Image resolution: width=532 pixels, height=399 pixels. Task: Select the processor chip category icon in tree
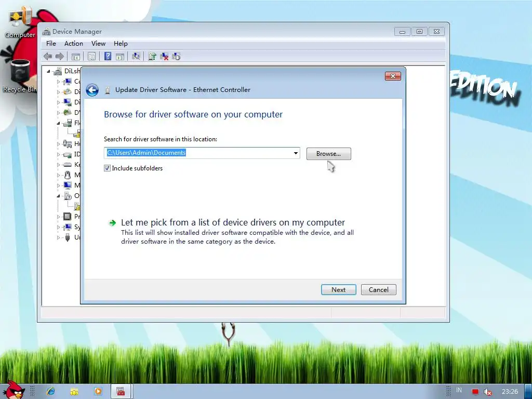tap(68, 217)
